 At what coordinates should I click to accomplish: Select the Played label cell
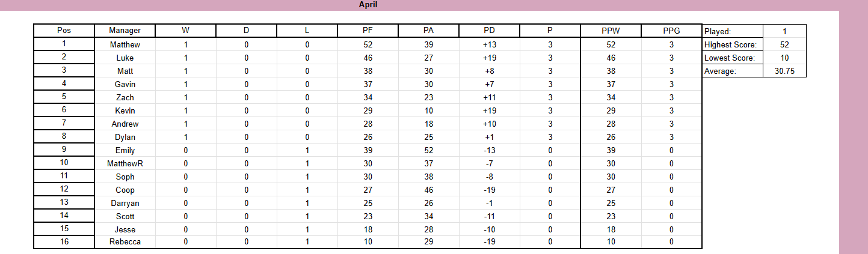pos(732,31)
